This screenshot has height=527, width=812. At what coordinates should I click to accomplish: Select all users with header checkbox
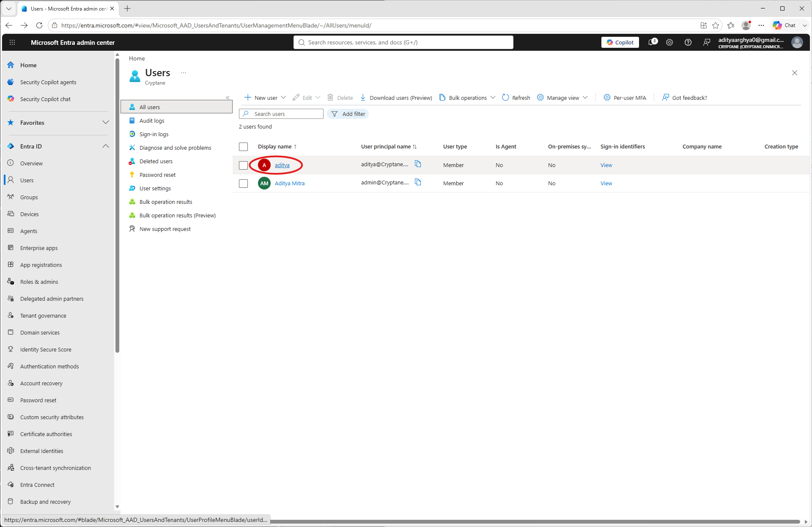[243, 147]
